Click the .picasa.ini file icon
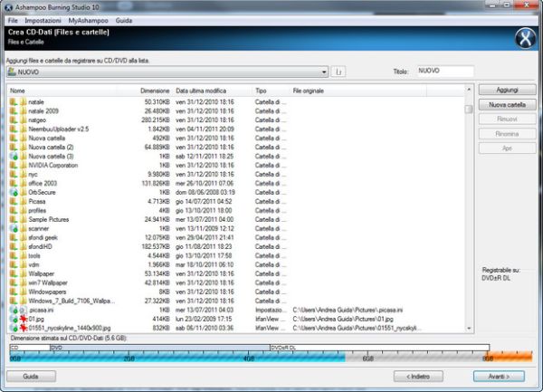Screen dimensions: 543x392 pos(24,310)
